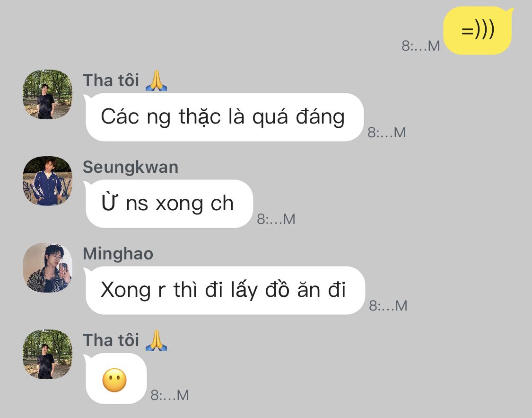The image size is (532, 418).
Task: Open Minghao's mirror selfie avatar
Action: pyautogui.click(x=47, y=267)
